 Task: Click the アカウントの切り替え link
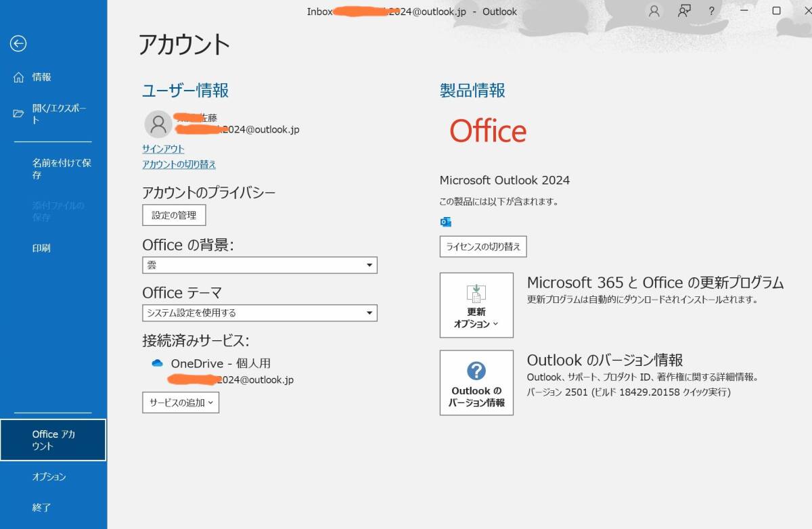(179, 164)
